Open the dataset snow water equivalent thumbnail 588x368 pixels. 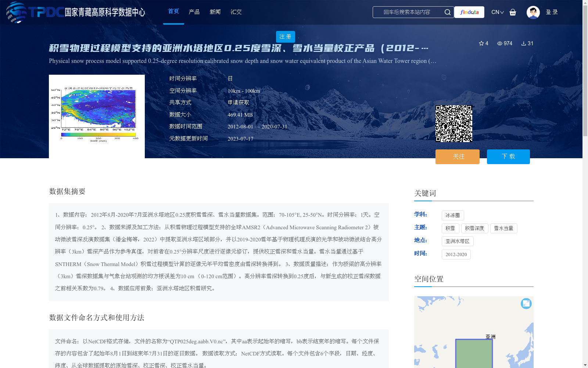(x=97, y=116)
